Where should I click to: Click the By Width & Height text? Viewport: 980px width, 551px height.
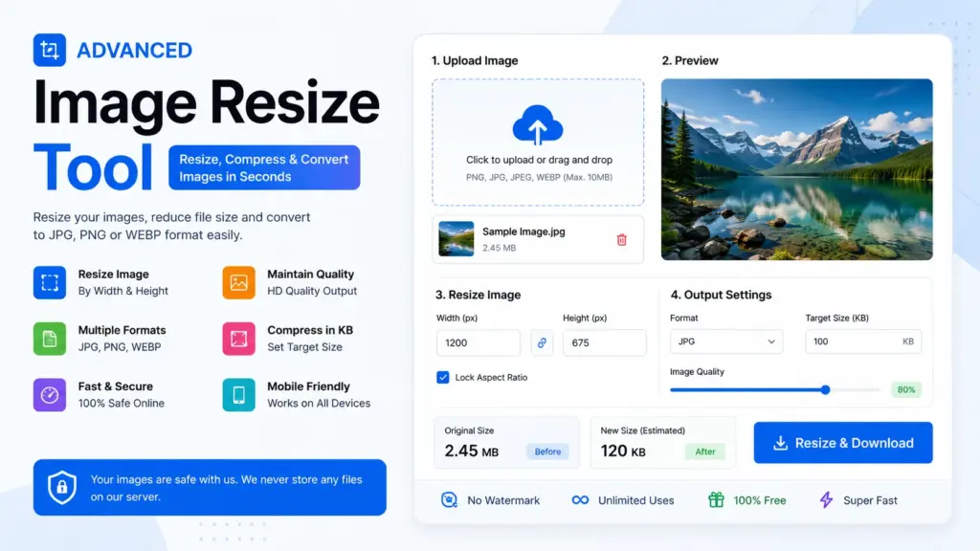tap(123, 291)
